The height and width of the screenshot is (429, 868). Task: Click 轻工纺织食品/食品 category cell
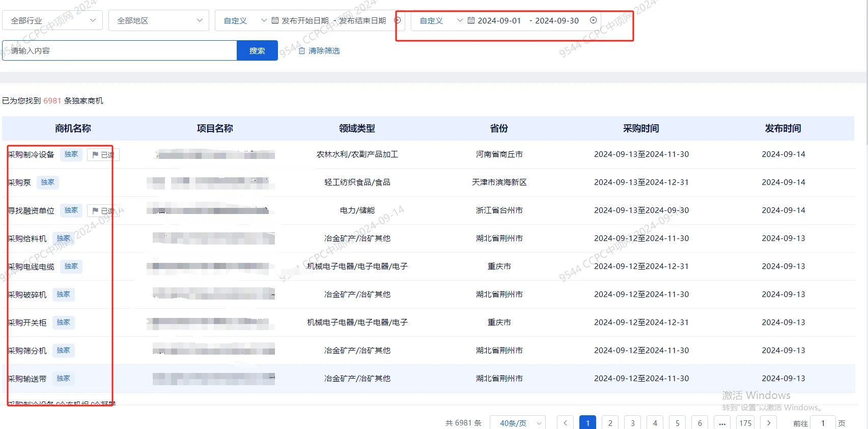tap(357, 182)
